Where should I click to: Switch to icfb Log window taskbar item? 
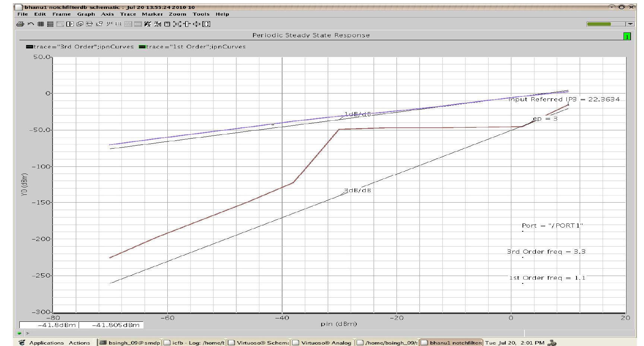coord(194,343)
